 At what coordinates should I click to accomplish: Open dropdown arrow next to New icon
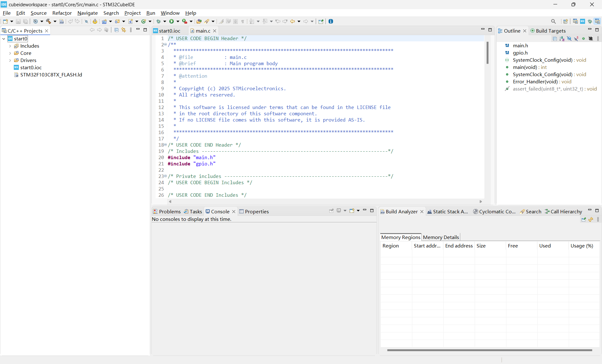pyautogui.click(x=12, y=21)
